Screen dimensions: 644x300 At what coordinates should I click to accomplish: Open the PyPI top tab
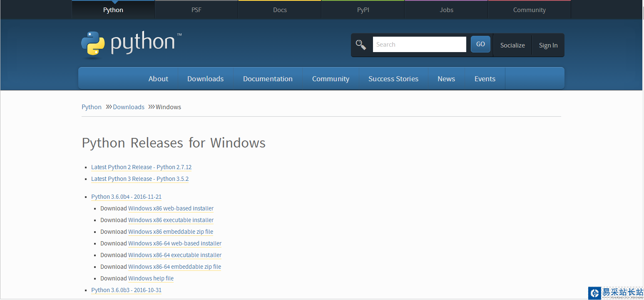pyautogui.click(x=363, y=10)
